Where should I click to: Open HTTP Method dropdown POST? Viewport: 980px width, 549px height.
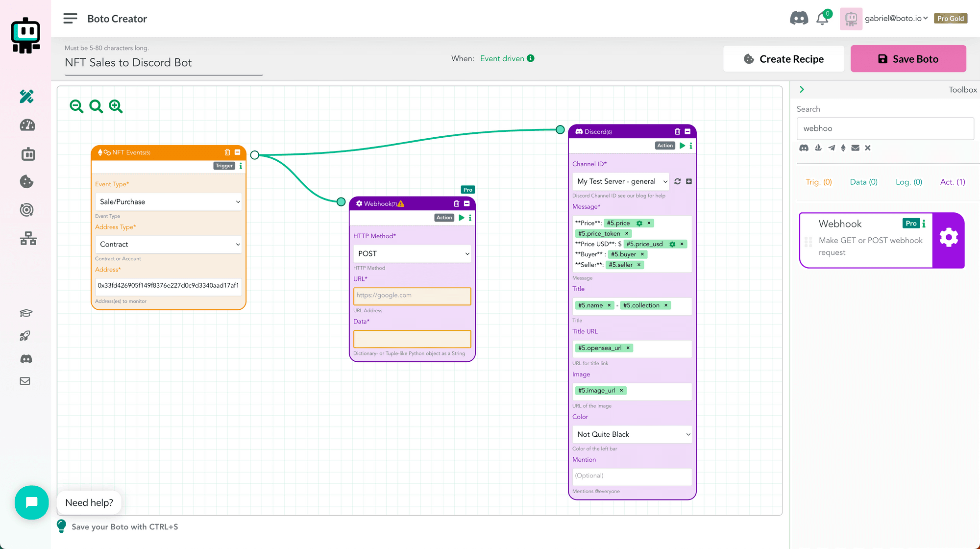412,254
